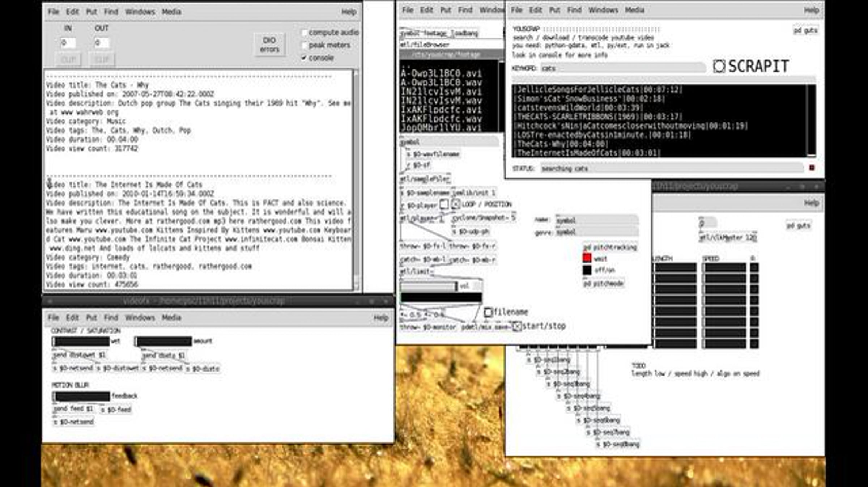This screenshot has height=487, width=868.
Task: Click the genre symbol field
Action: tap(597, 232)
